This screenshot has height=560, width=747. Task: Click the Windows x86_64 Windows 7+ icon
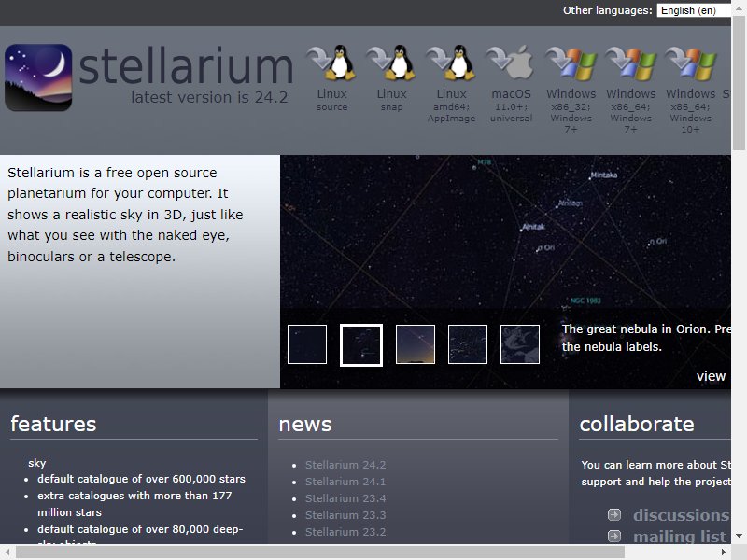point(630,63)
